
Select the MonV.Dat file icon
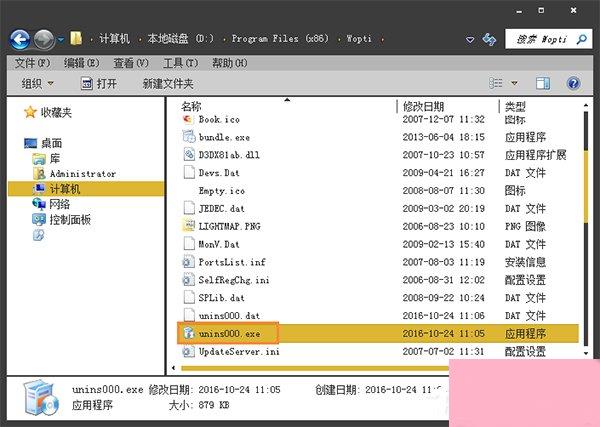189,244
